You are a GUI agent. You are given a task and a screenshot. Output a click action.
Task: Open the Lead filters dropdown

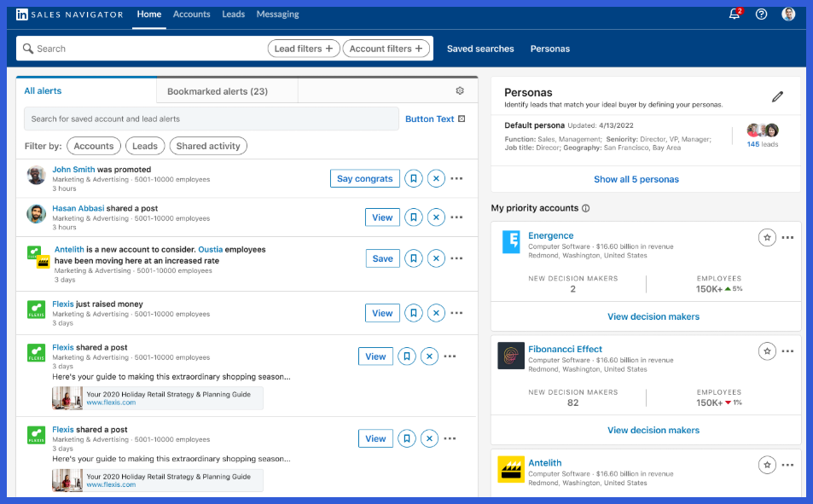(303, 49)
